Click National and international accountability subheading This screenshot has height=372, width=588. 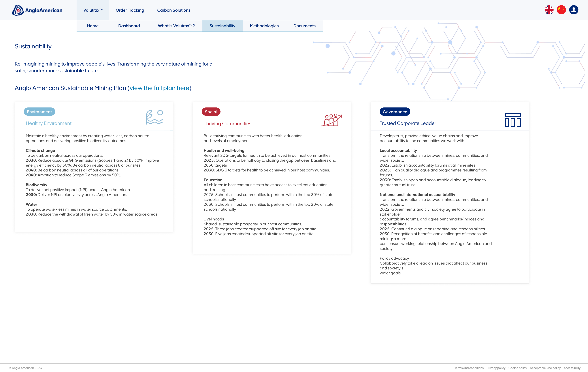click(417, 195)
